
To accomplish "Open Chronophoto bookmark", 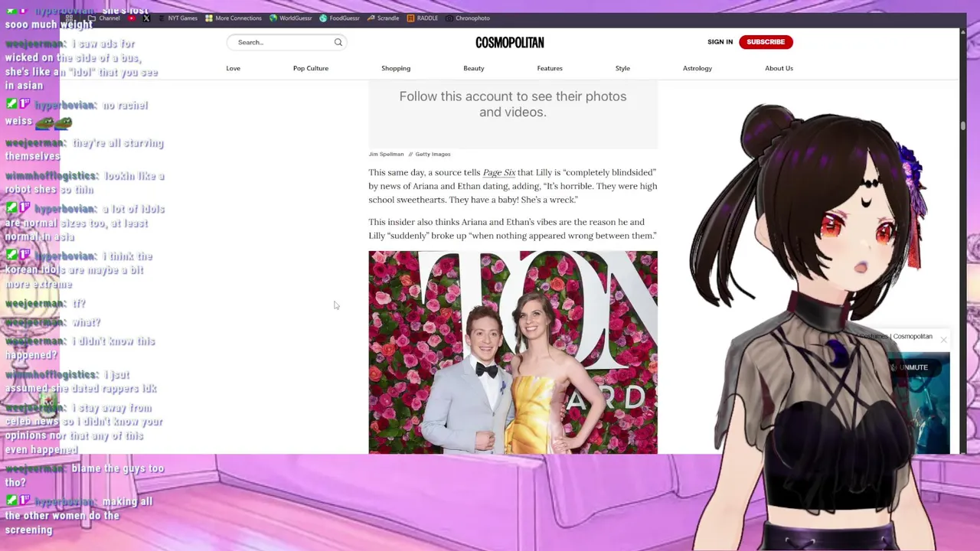I will point(467,18).
